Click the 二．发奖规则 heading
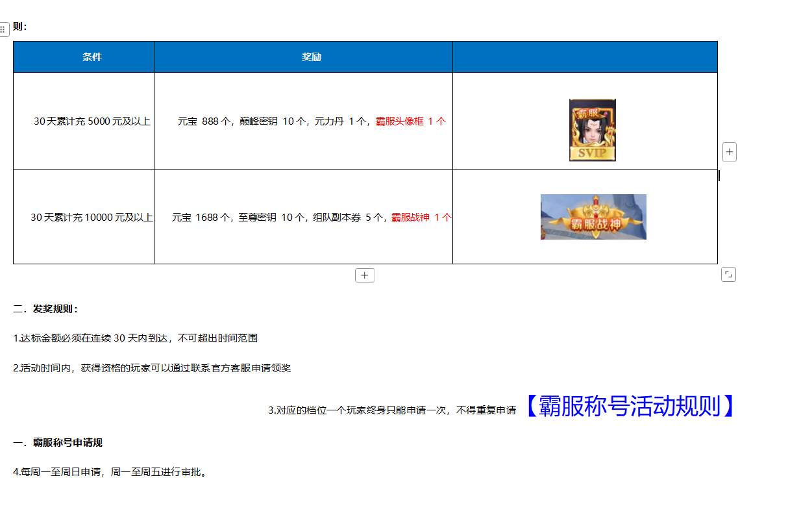The image size is (812, 513). (x=46, y=309)
